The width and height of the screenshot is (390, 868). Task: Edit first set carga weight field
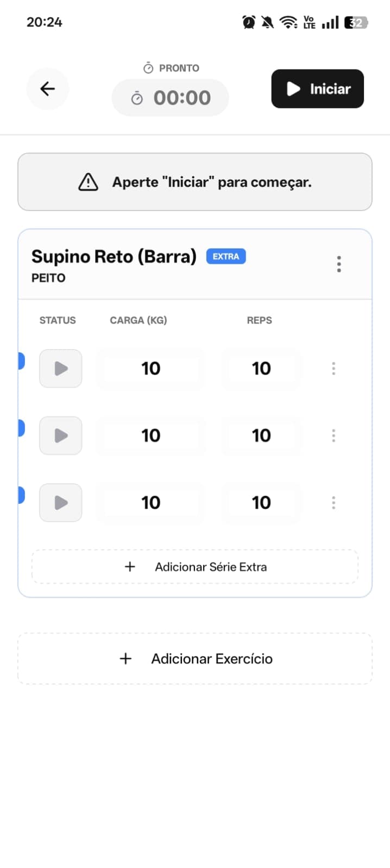pos(151,369)
